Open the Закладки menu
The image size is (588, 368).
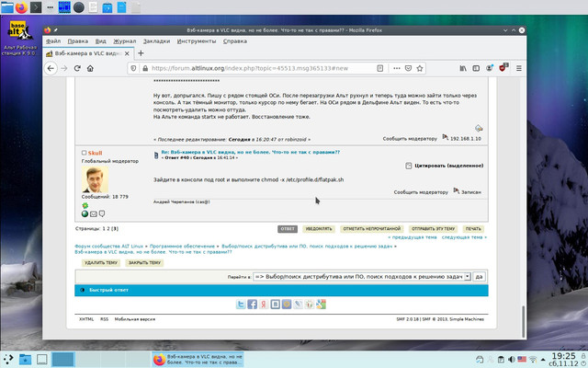156,41
